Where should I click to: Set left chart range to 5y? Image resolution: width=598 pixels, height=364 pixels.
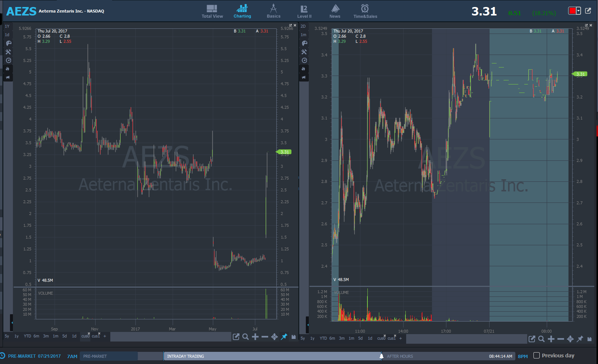click(x=7, y=336)
